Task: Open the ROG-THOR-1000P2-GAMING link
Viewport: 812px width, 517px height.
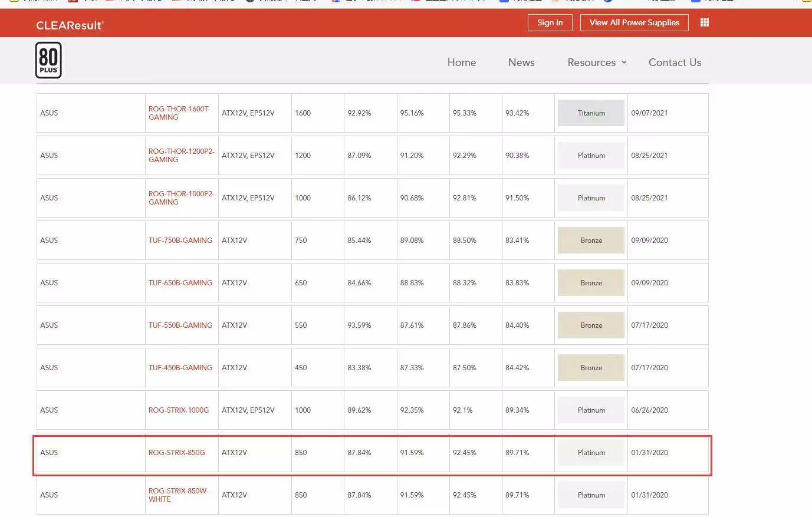Action: (x=181, y=197)
